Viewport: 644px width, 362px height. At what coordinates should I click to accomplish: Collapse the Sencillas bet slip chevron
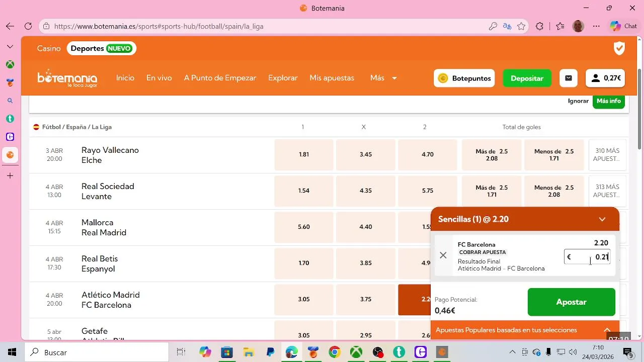pos(602,219)
